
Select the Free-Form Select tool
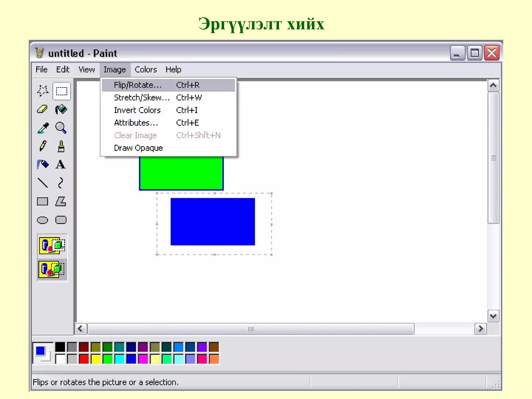[43, 91]
